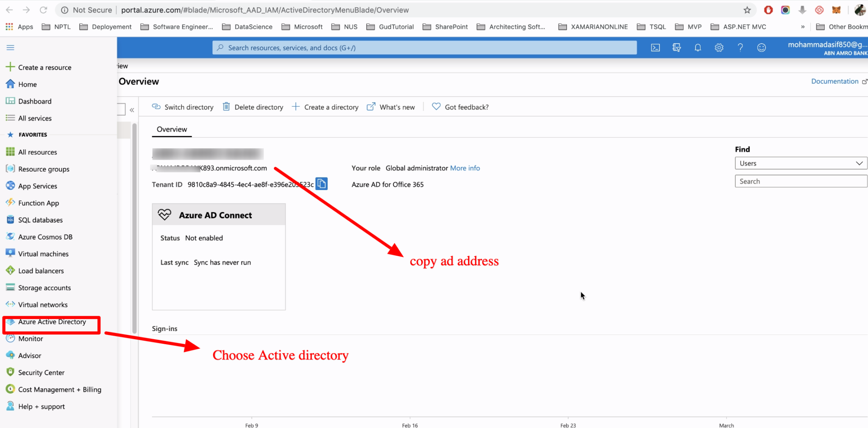This screenshot has height=428, width=868.
Task: Open App Services
Action: [x=37, y=185]
